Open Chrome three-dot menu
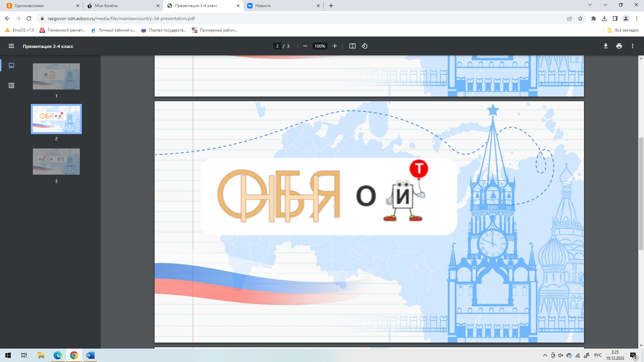The height and width of the screenshot is (362, 644). (x=637, y=19)
